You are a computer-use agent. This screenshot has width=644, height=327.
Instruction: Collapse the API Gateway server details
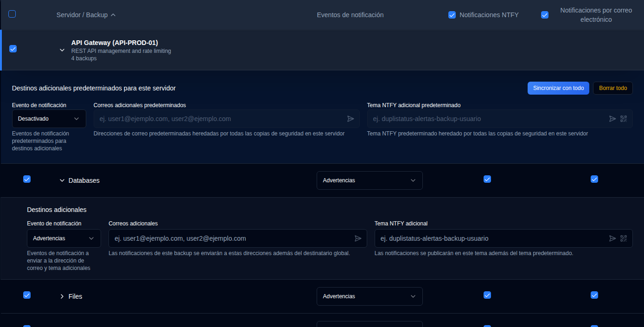point(62,50)
